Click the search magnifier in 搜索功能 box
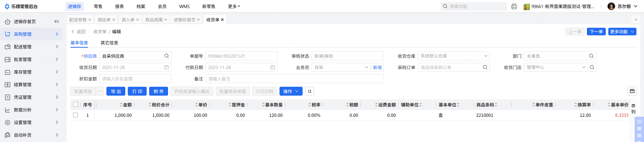The image size is (644, 142). click(445, 6)
